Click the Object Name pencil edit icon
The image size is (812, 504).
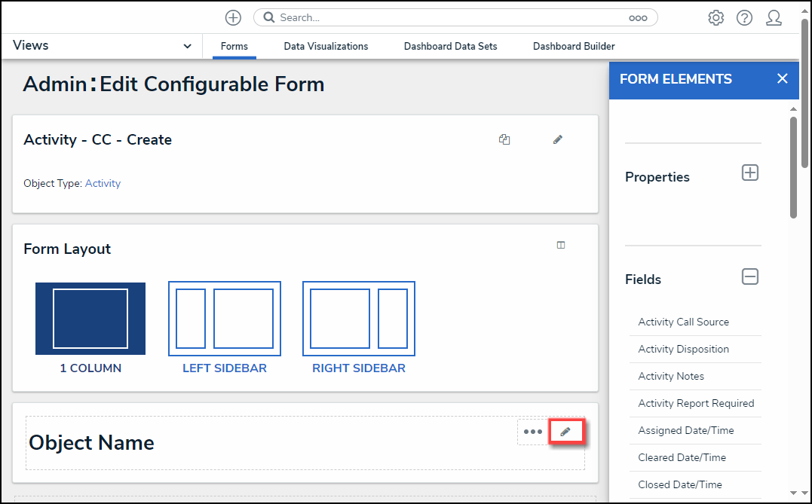566,432
